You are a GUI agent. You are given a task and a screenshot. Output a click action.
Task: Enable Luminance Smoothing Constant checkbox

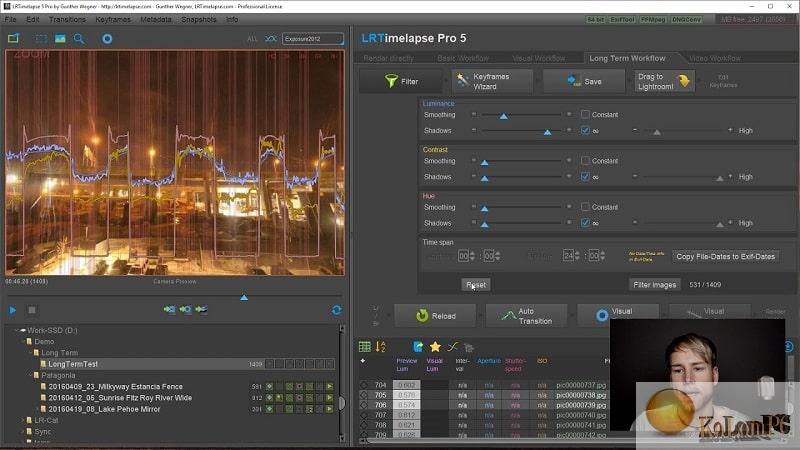point(585,114)
